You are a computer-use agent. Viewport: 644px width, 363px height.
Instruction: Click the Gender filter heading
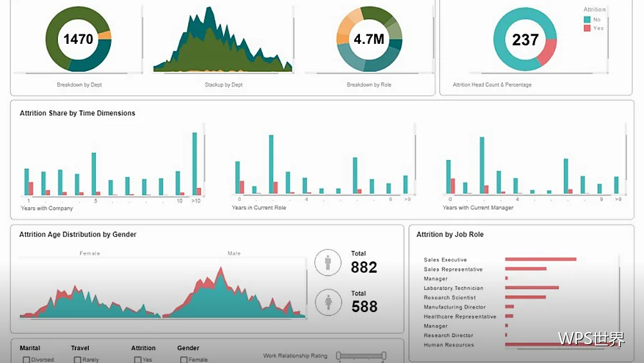pos(188,348)
